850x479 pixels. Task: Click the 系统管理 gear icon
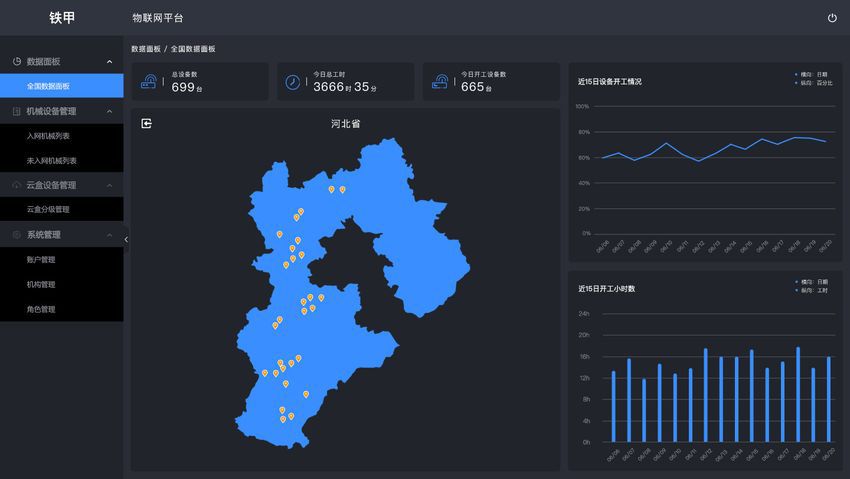(x=17, y=235)
